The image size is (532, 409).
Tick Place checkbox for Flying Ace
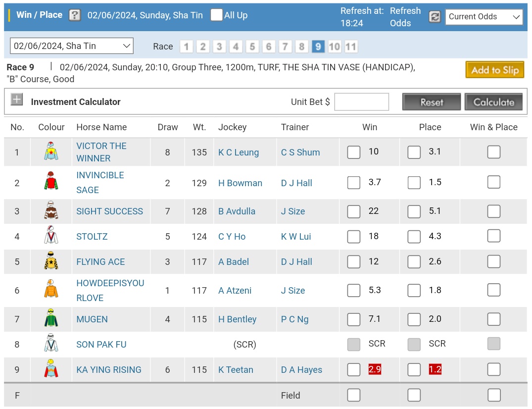[414, 262]
